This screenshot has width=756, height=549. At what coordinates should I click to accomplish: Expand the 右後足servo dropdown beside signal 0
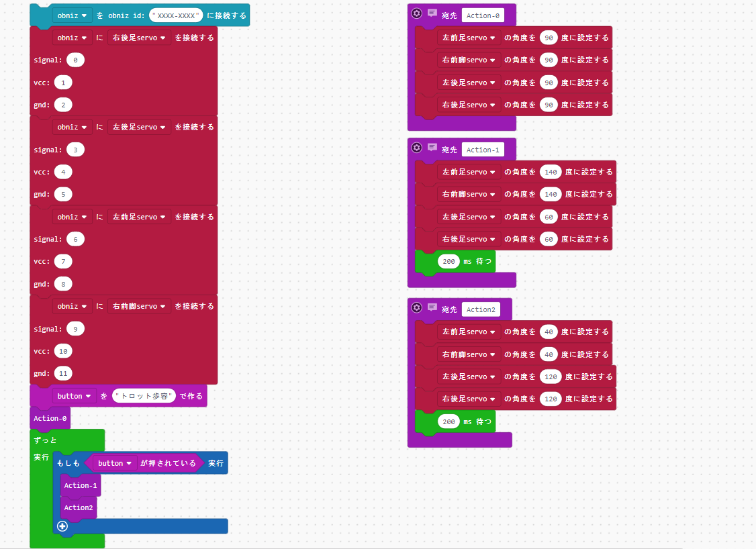click(x=139, y=38)
